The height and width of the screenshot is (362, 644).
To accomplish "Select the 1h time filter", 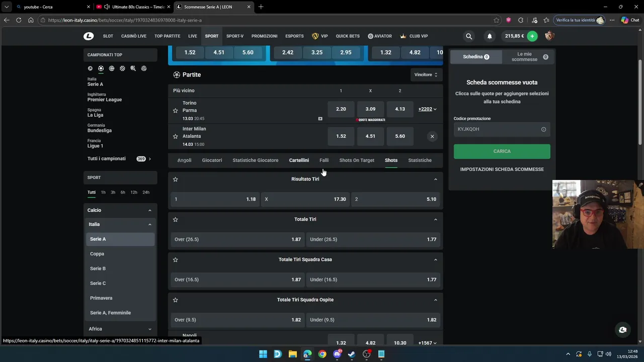I will click(103, 192).
